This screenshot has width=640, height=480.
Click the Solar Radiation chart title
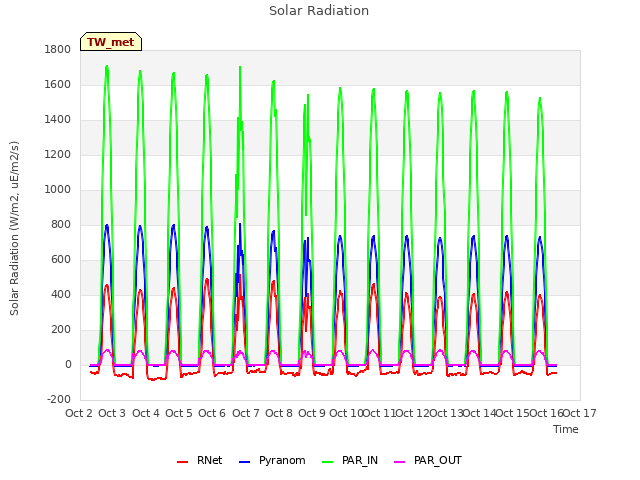coord(319,11)
